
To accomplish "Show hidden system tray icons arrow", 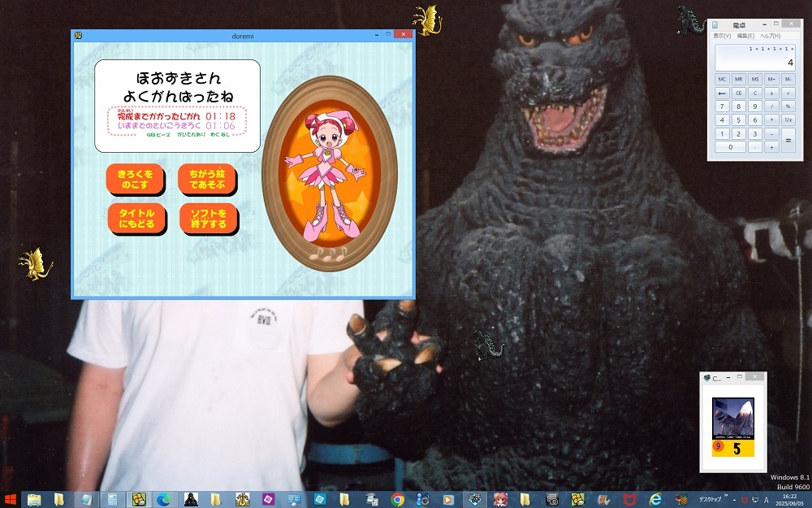I will click(734, 500).
